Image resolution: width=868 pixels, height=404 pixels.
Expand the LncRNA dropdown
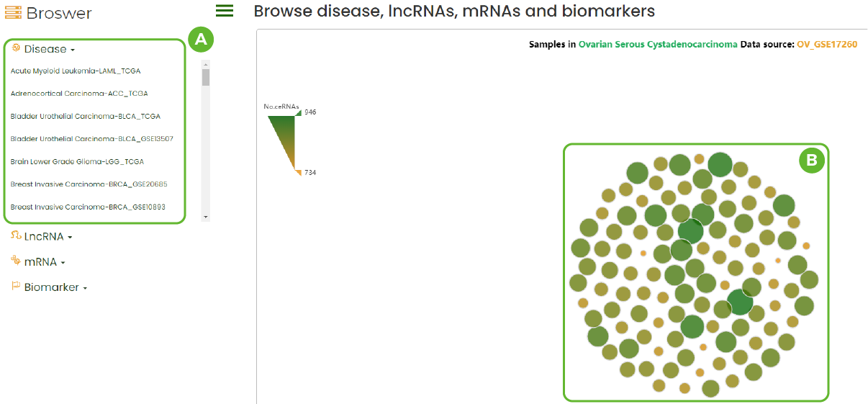[48, 237]
